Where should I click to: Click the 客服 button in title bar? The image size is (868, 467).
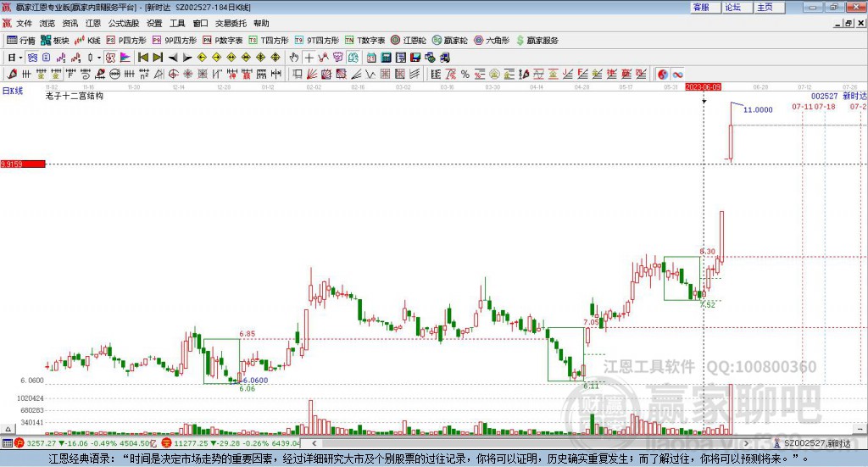point(704,7)
